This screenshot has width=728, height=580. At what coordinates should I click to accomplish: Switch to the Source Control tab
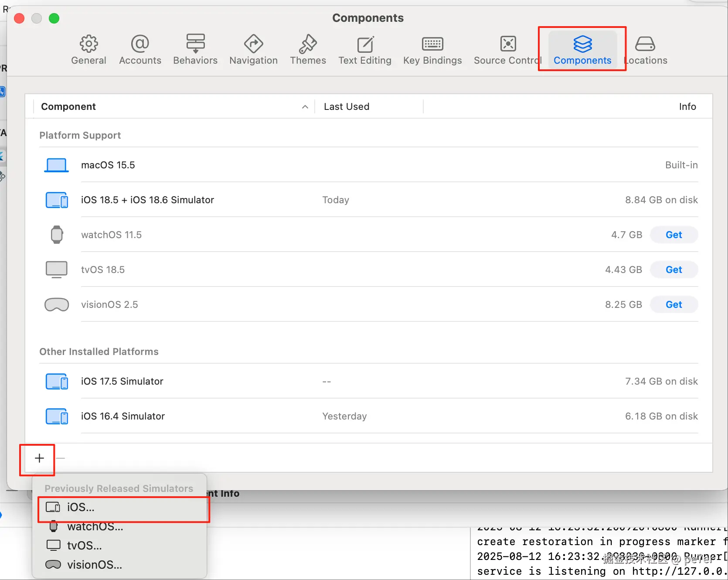[x=508, y=50]
